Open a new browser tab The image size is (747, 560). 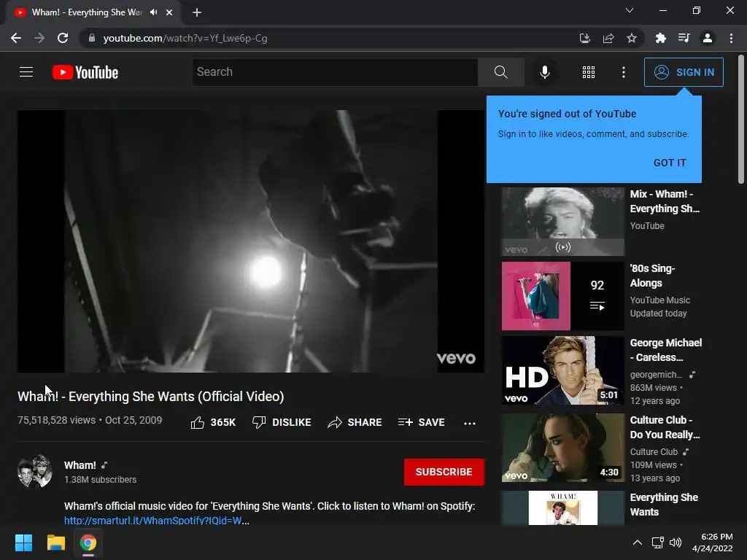197,12
